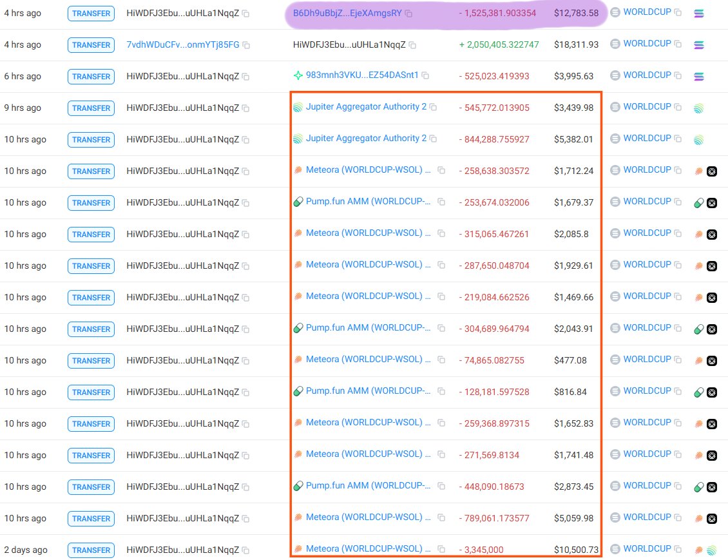Viewport: 728px width, 560px height.
Task: Open the B6Dh9uBbjZ...EjeXAmgsRY account link
Action: tap(347, 13)
